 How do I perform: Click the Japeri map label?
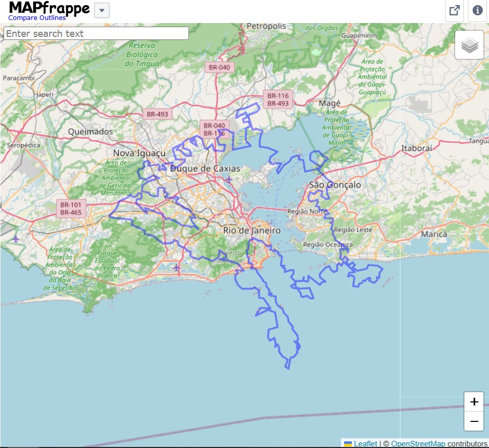click(44, 94)
